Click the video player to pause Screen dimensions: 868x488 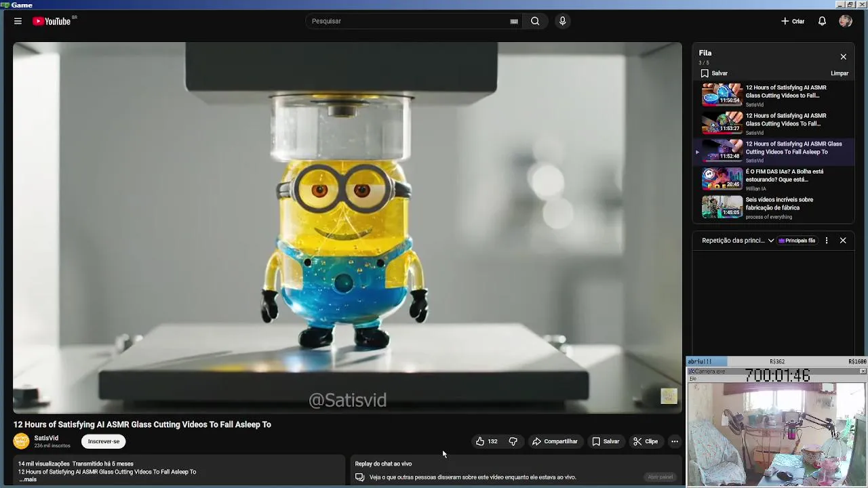pos(347,228)
